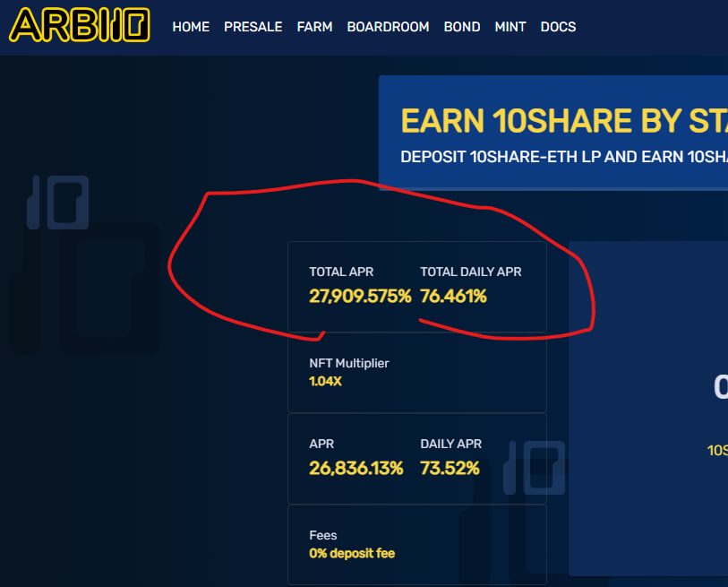
Task: Click the TOTAL DAILY APR label
Action: click(471, 272)
